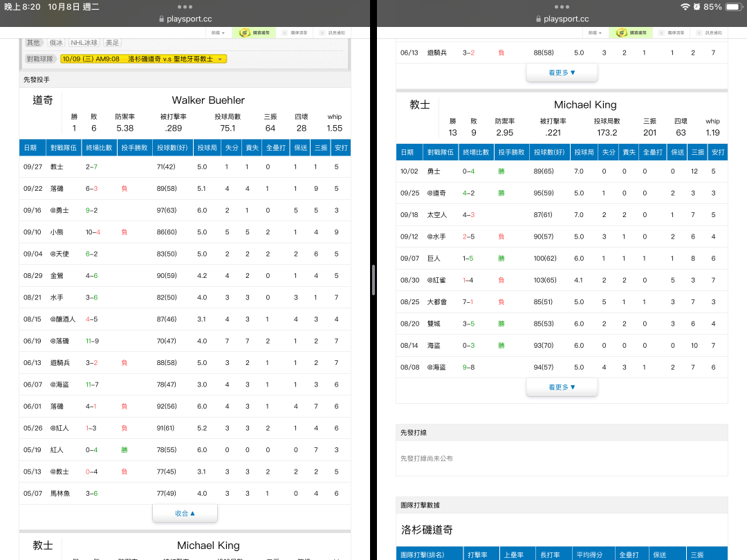Grab the split view divider handle
Image resolution: width=747 pixels, height=560 pixels.
click(373, 280)
